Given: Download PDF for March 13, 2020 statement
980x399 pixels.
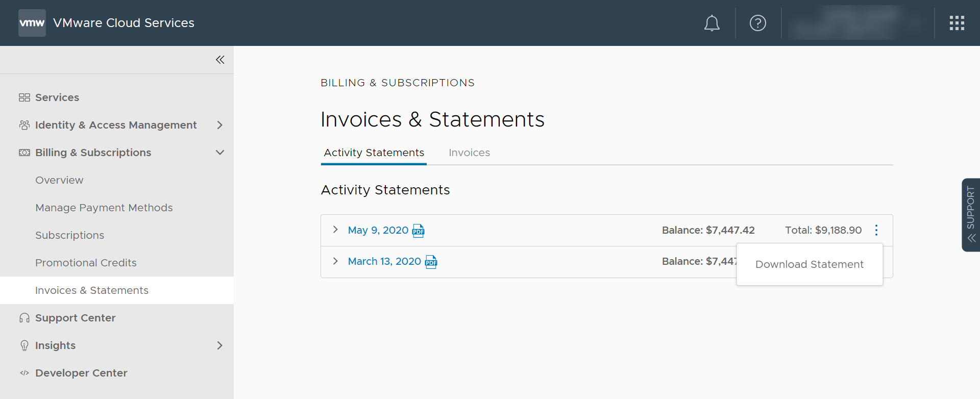Looking at the screenshot, I should point(431,262).
